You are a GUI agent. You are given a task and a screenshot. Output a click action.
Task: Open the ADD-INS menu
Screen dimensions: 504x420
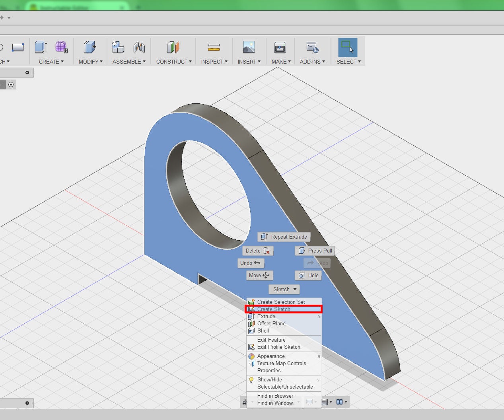(x=312, y=62)
